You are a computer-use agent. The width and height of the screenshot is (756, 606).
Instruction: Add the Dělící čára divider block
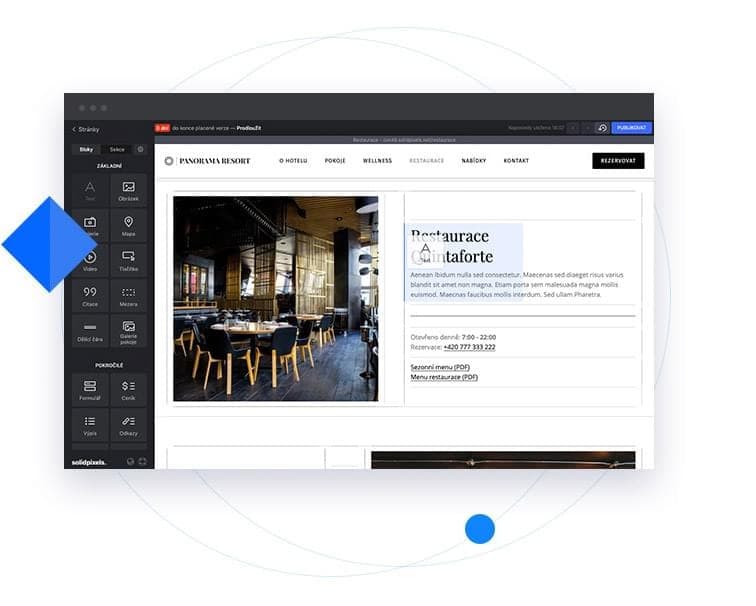coord(90,331)
